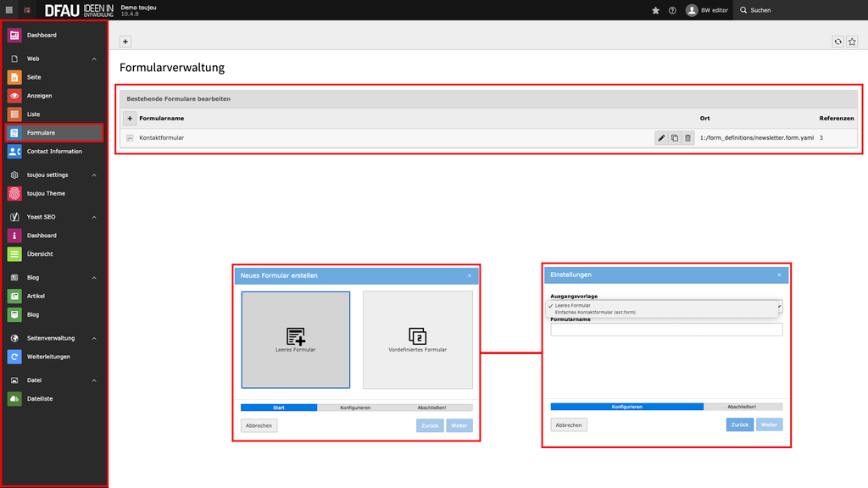Open the application grid icon top left
The image size is (868, 488).
click(x=9, y=10)
